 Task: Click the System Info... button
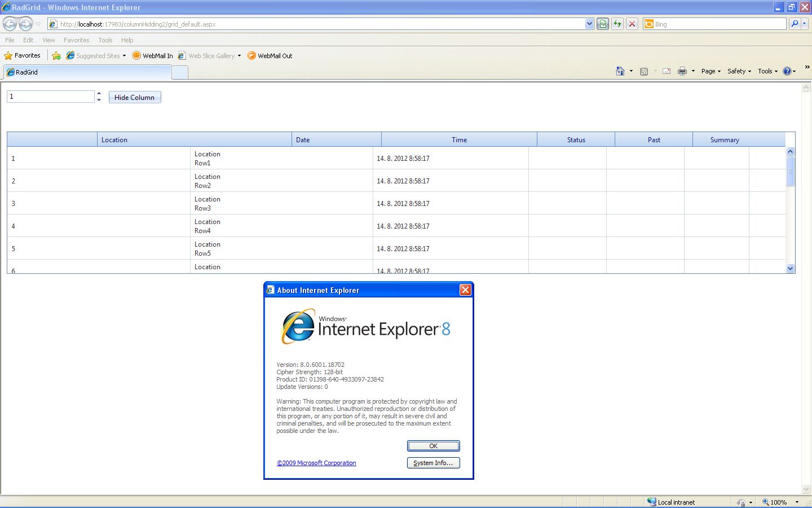tap(433, 463)
